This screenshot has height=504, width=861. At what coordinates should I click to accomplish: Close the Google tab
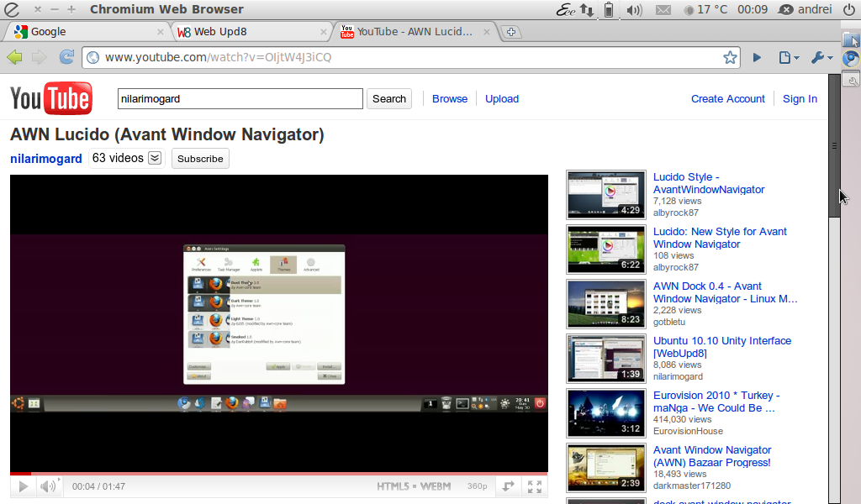(x=160, y=32)
